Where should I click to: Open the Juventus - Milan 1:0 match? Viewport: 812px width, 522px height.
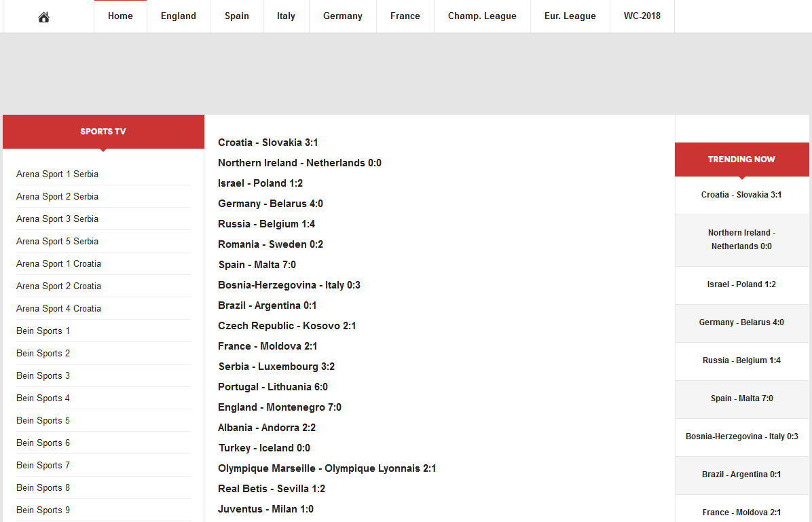pos(265,509)
